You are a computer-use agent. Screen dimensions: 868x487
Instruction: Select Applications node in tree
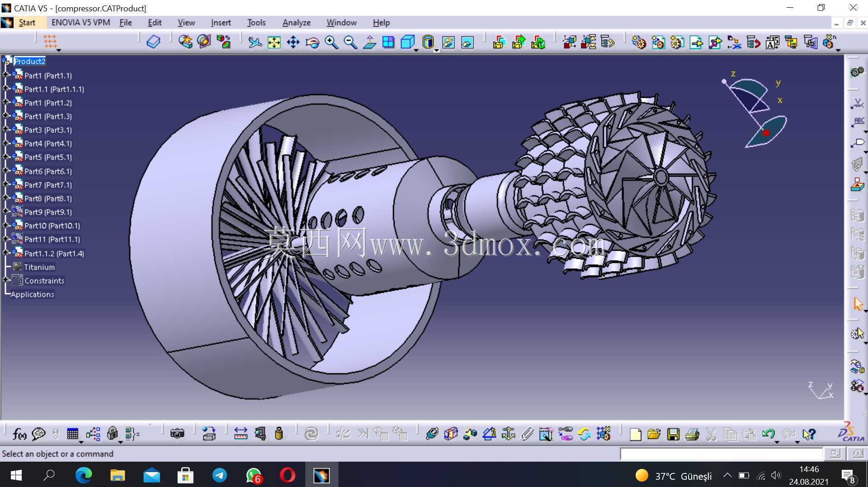coord(32,294)
